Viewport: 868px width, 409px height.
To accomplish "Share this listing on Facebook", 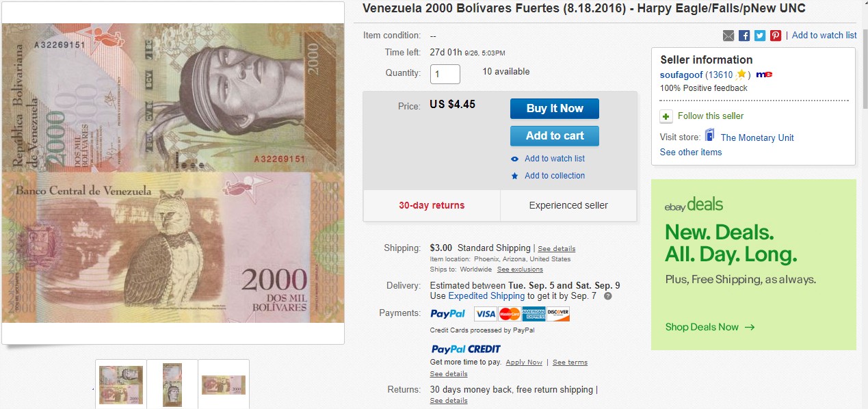I will pyautogui.click(x=744, y=36).
